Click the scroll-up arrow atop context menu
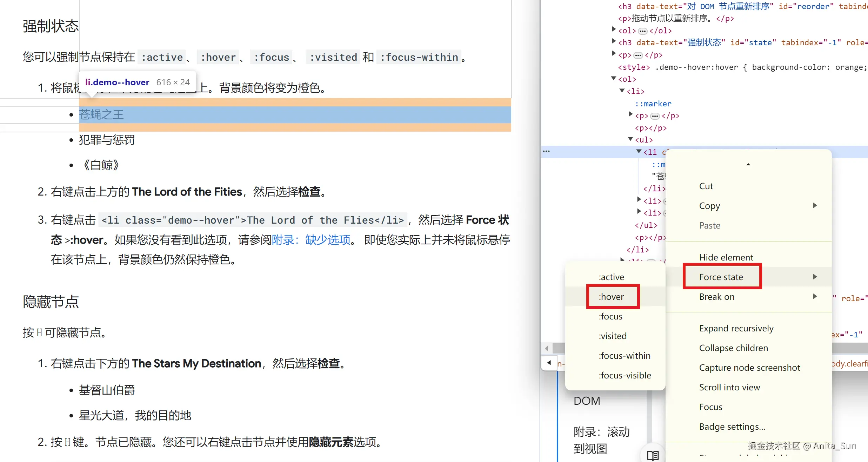The height and width of the screenshot is (462, 868). click(x=748, y=164)
